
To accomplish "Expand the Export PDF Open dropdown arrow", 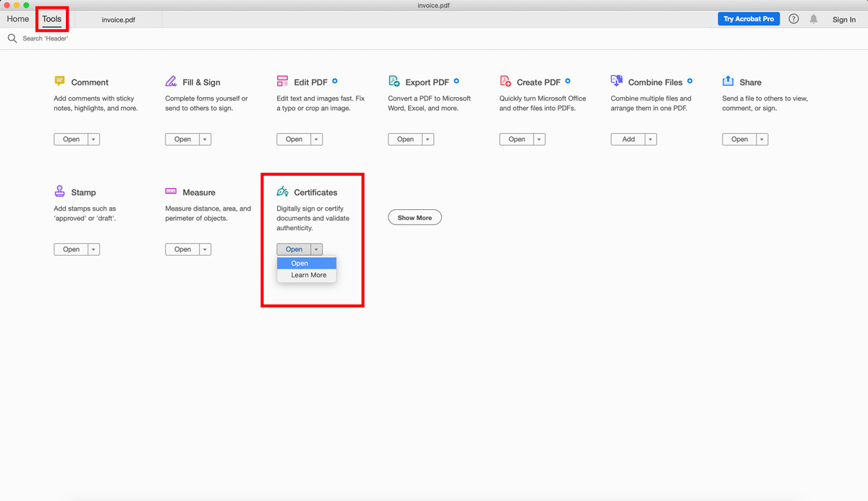I will (x=428, y=139).
